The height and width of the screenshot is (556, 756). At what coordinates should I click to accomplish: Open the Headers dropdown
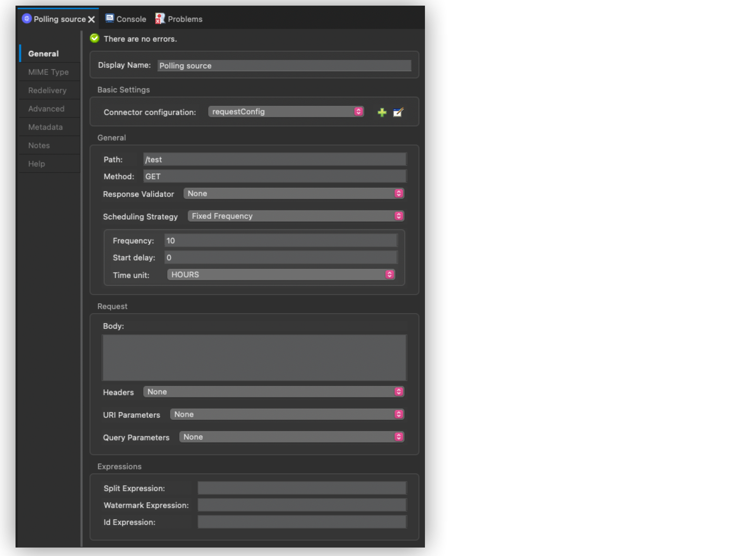[x=273, y=392]
